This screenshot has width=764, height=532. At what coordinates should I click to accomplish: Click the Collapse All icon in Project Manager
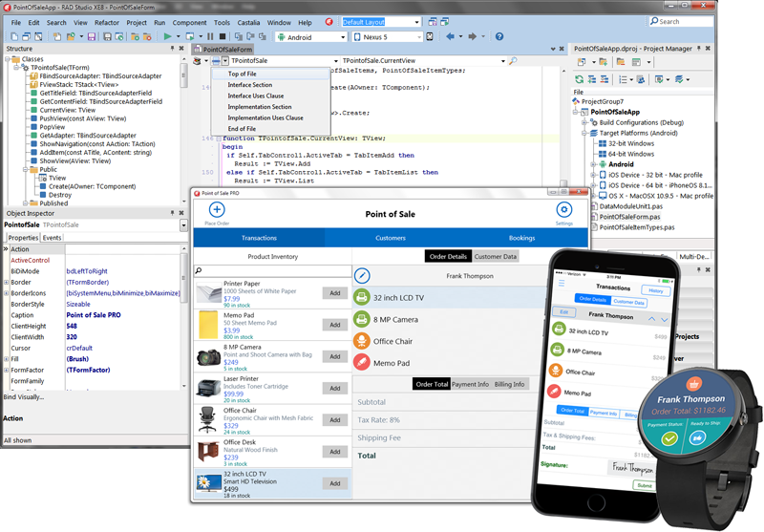(605, 79)
